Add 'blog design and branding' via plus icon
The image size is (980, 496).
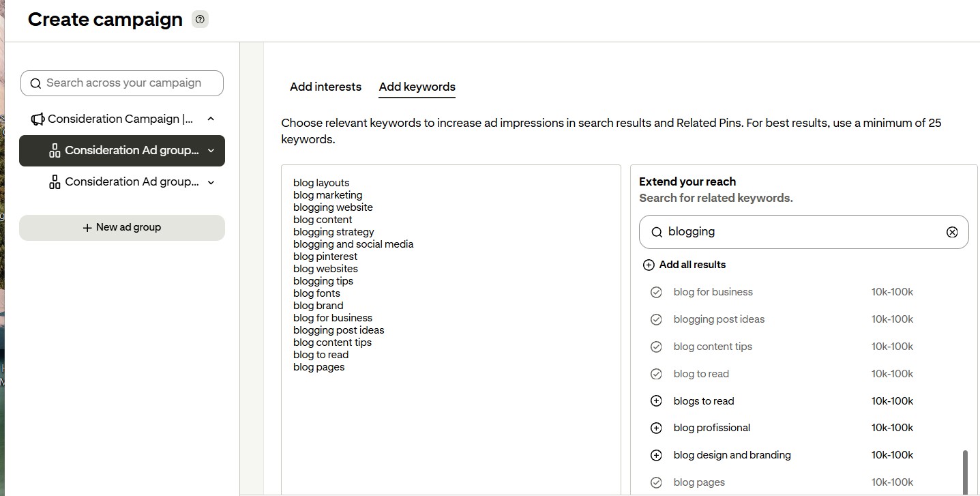656,455
